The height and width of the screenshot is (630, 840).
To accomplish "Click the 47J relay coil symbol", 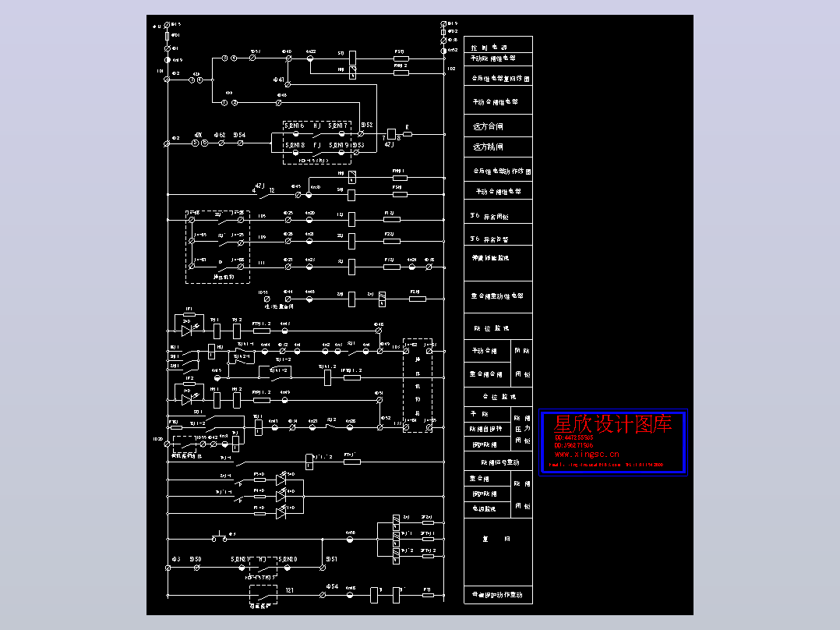I will pos(392,134).
